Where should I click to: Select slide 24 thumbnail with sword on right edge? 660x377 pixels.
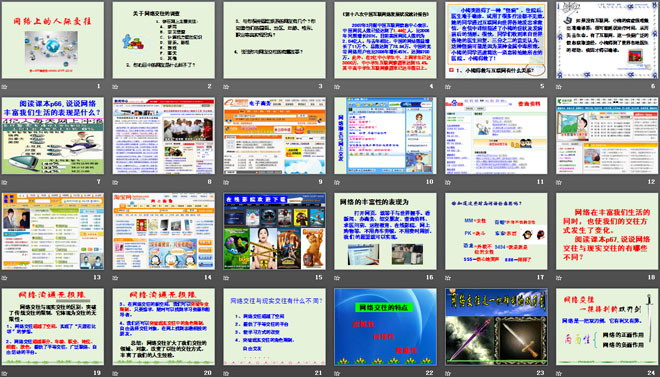point(607,327)
